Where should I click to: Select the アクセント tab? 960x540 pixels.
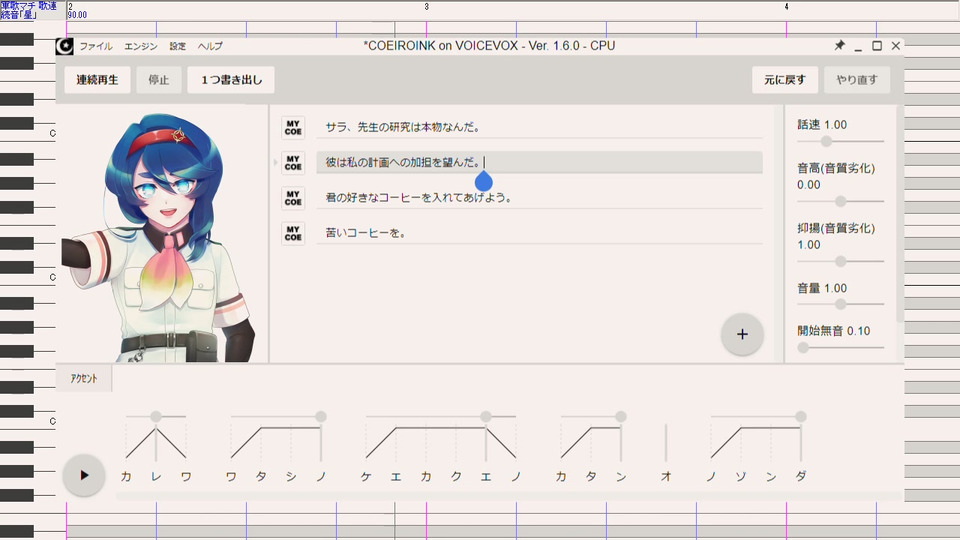point(84,378)
